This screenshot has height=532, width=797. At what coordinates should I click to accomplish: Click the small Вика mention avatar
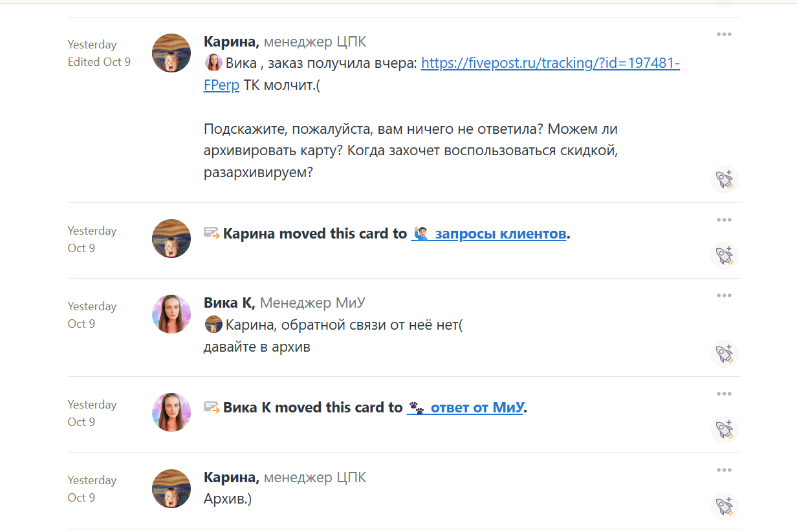[x=213, y=63]
